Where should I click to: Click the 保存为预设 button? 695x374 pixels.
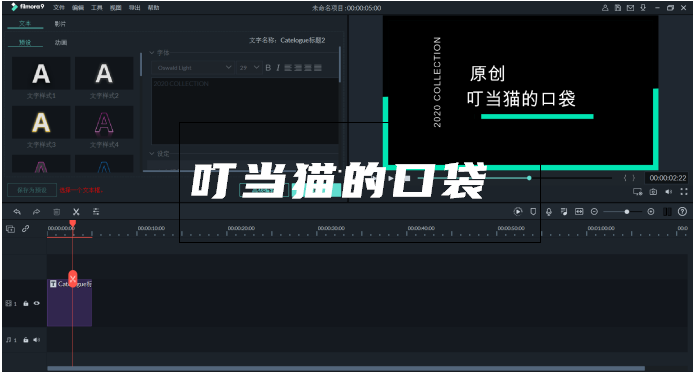[32, 190]
